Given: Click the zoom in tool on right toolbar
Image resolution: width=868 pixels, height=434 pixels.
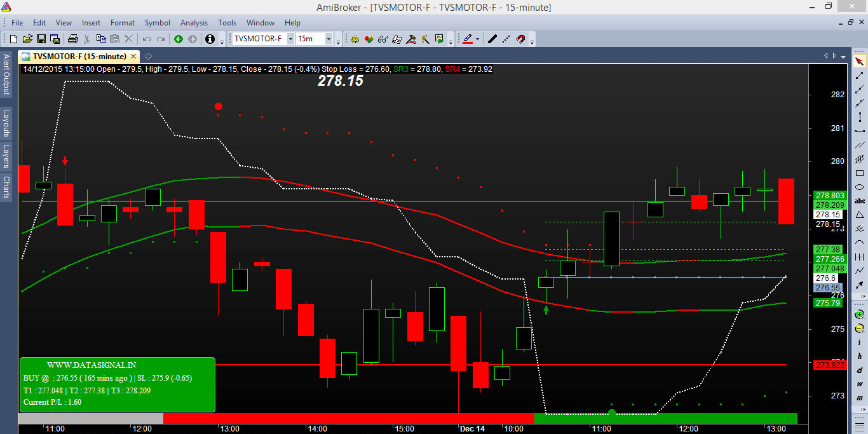Looking at the screenshot, I should [860, 313].
